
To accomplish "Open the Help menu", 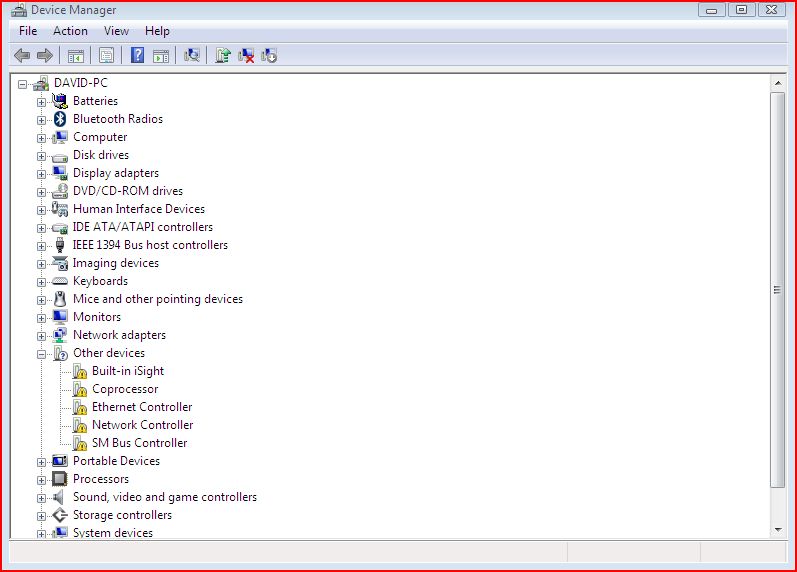I will click(x=157, y=31).
